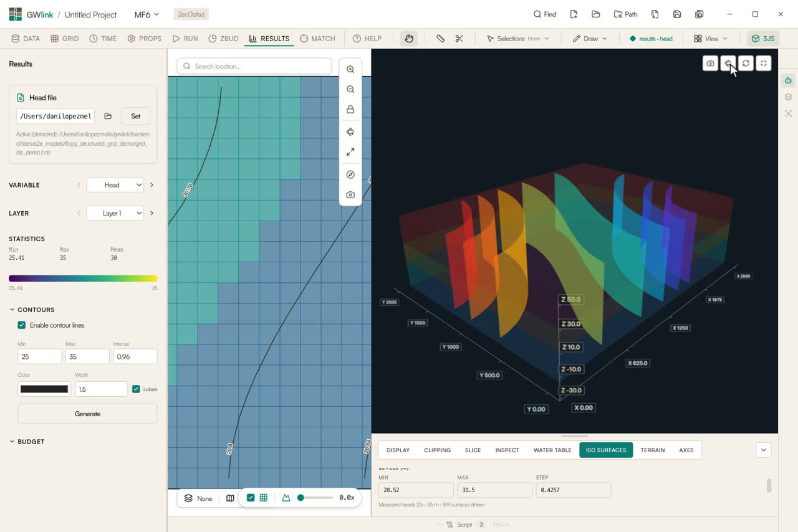
Task: Open project folder icon in title bar
Action: coord(596,14)
